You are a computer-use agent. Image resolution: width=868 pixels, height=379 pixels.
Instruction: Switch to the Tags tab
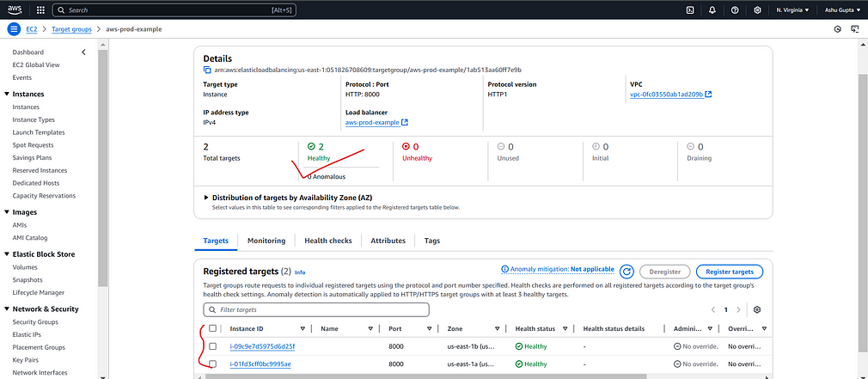(431, 241)
